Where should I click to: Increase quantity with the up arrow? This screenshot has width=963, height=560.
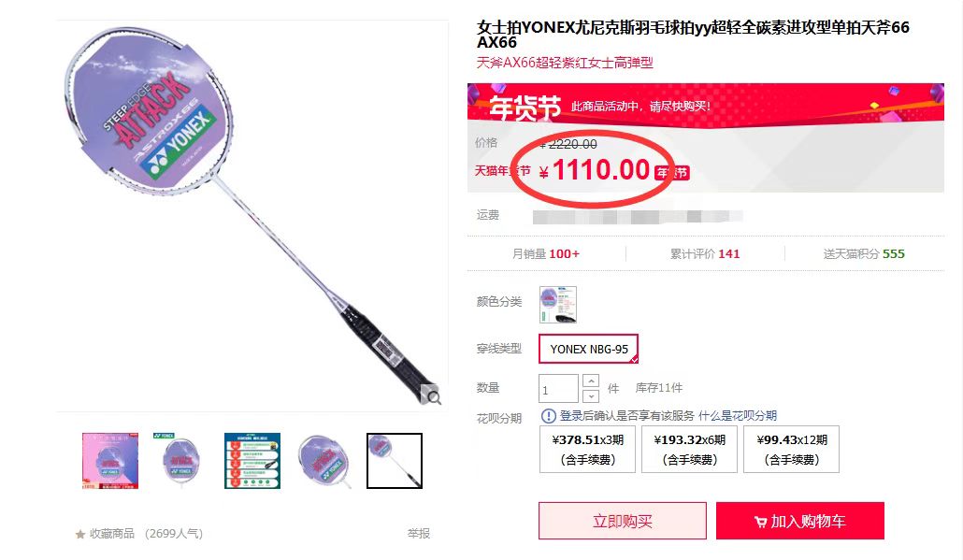click(591, 381)
